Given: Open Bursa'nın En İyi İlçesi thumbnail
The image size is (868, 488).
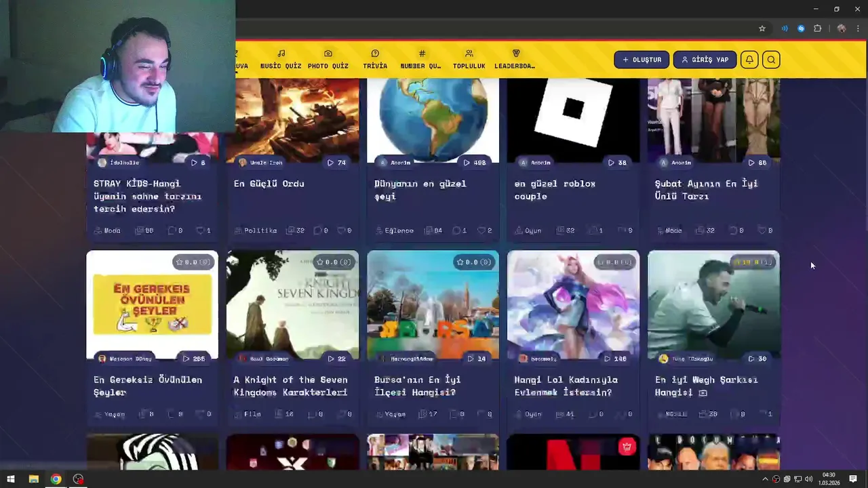Looking at the screenshot, I should pyautogui.click(x=433, y=304).
